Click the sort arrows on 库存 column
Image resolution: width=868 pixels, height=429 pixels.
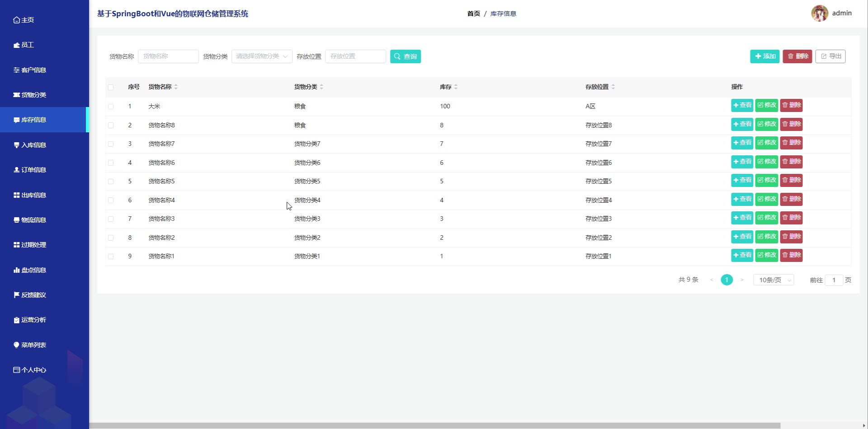pyautogui.click(x=456, y=87)
